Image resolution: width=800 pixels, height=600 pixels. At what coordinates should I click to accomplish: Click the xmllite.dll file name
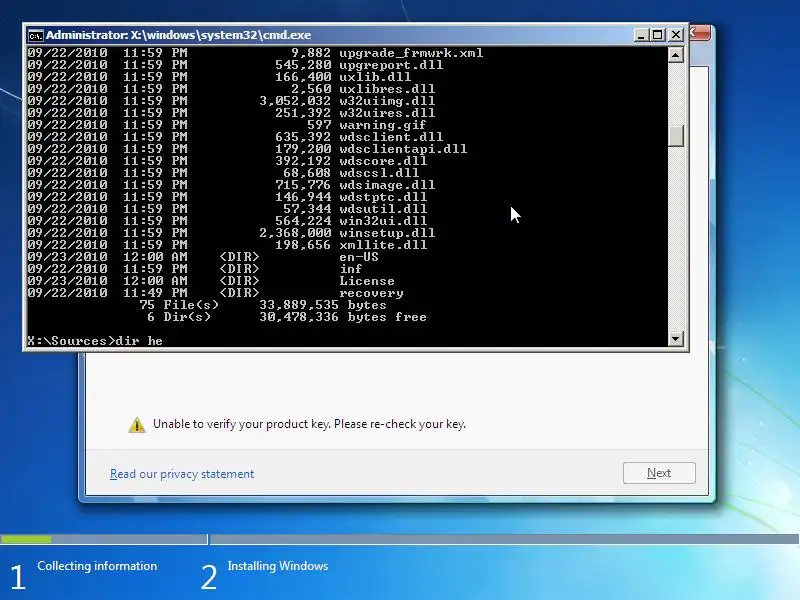point(383,245)
